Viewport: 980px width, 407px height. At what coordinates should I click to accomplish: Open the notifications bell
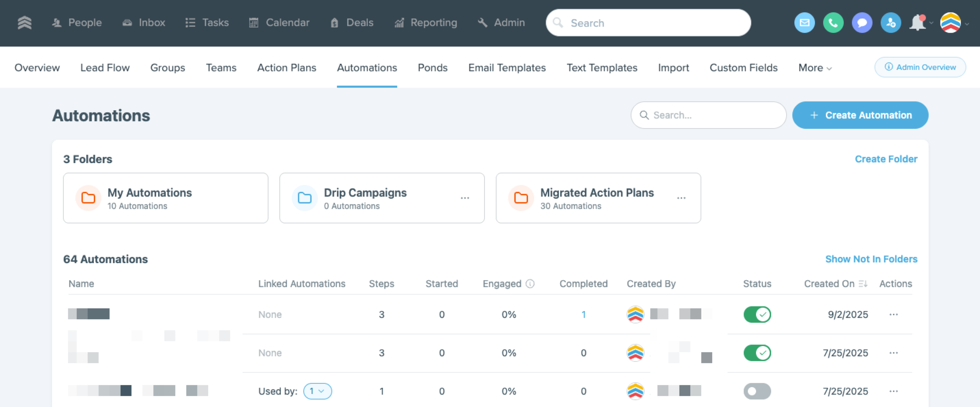pyautogui.click(x=917, y=23)
